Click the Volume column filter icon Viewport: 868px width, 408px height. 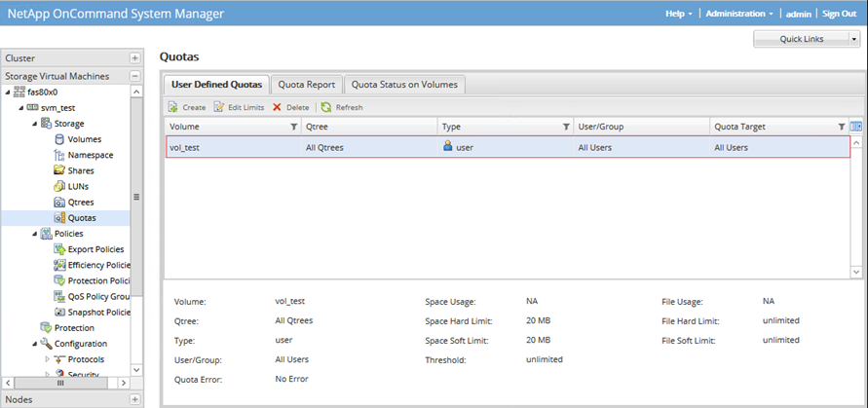tap(294, 127)
